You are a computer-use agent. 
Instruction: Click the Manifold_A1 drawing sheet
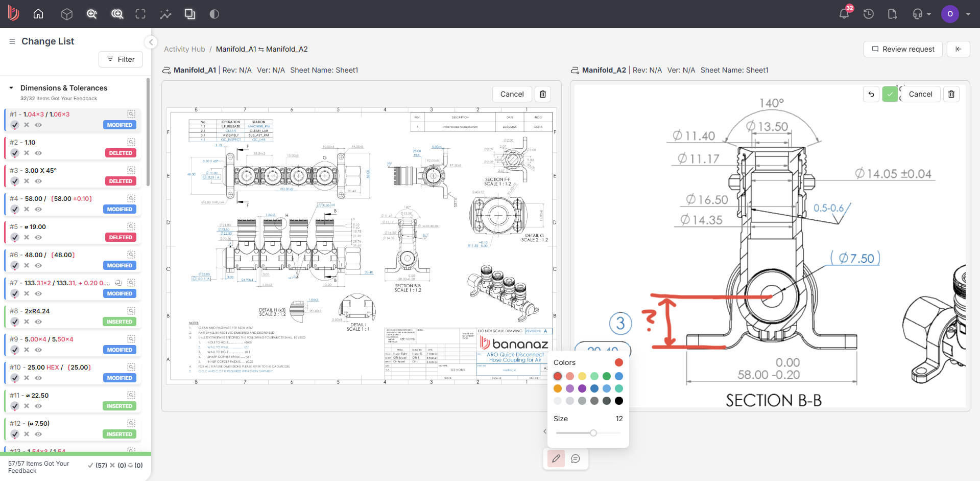362,246
